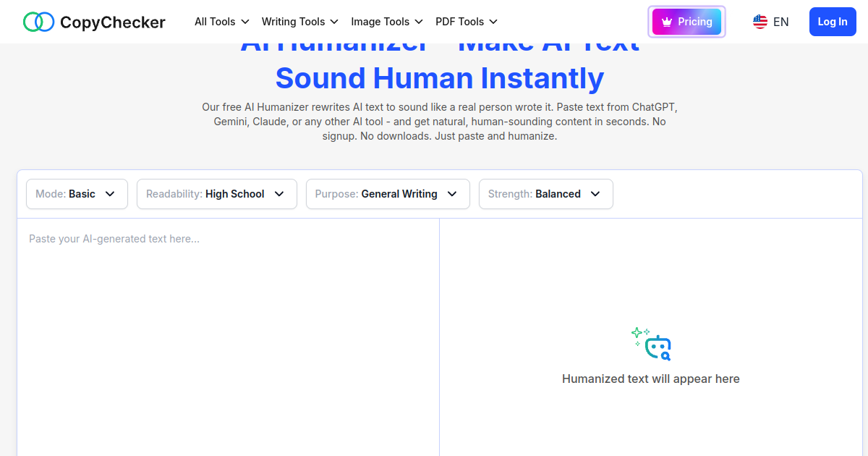Click the crown icon on the Pricing button

tap(667, 22)
